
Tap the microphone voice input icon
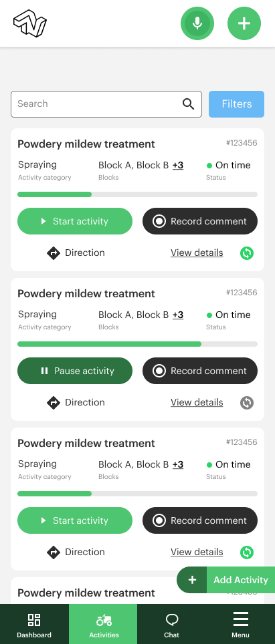(197, 23)
